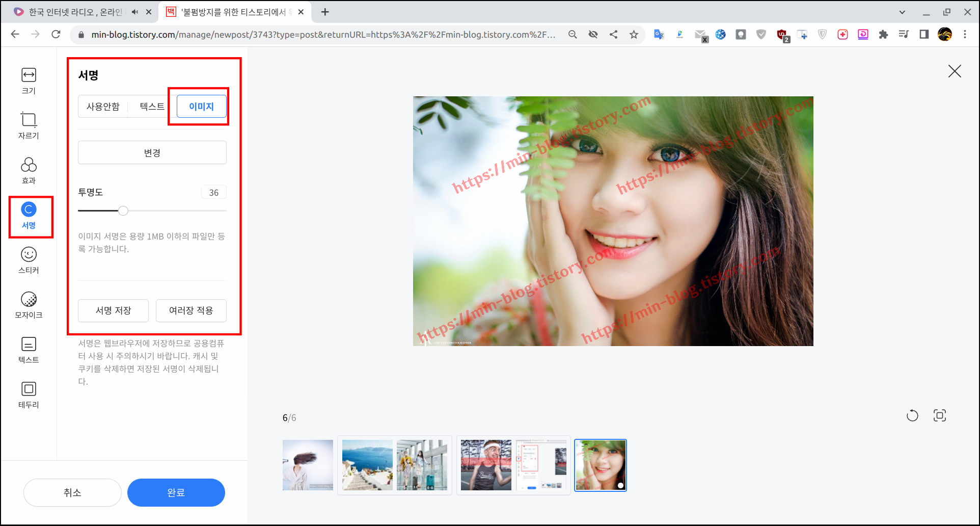Select the woman in white thumbnail

click(x=308, y=465)
